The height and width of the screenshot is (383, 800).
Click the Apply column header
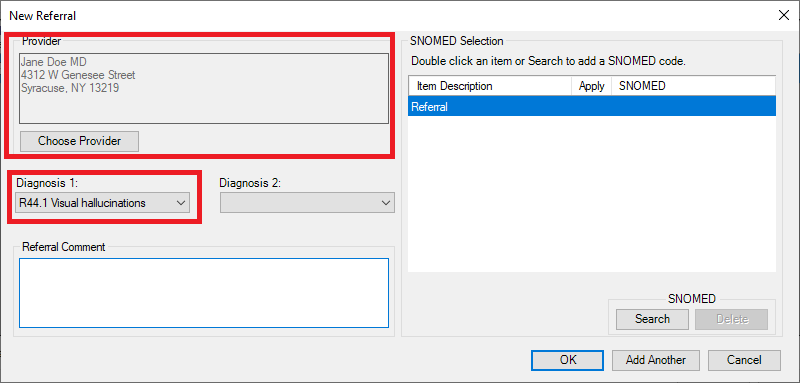coord(591,86)
